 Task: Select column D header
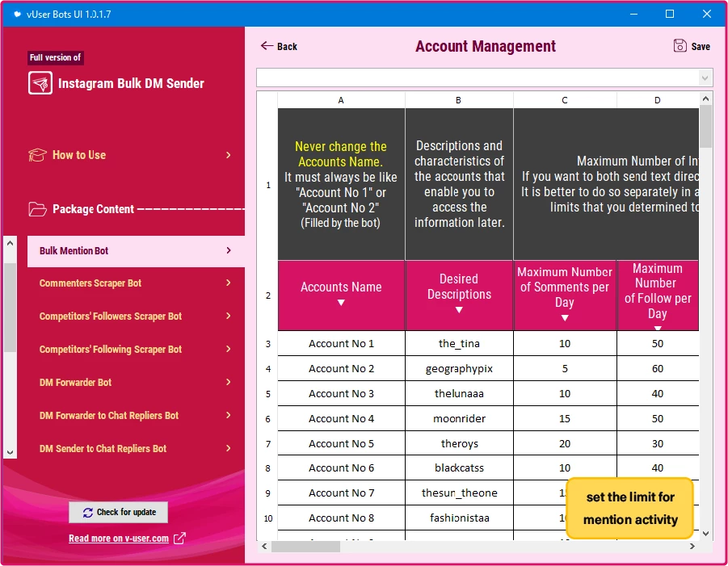[x=658, y=100]
